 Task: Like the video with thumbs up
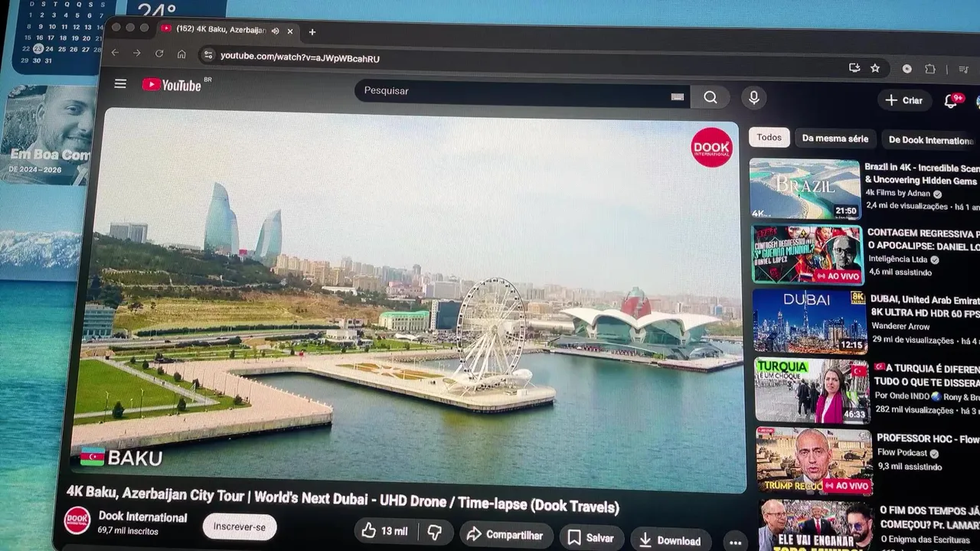coord(385,530)
